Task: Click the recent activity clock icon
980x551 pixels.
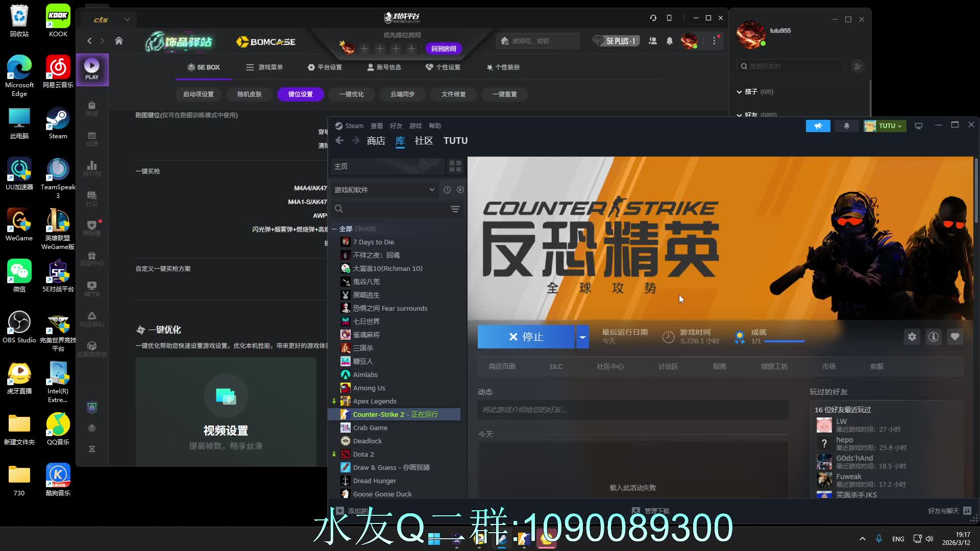Action: [447, 190]
